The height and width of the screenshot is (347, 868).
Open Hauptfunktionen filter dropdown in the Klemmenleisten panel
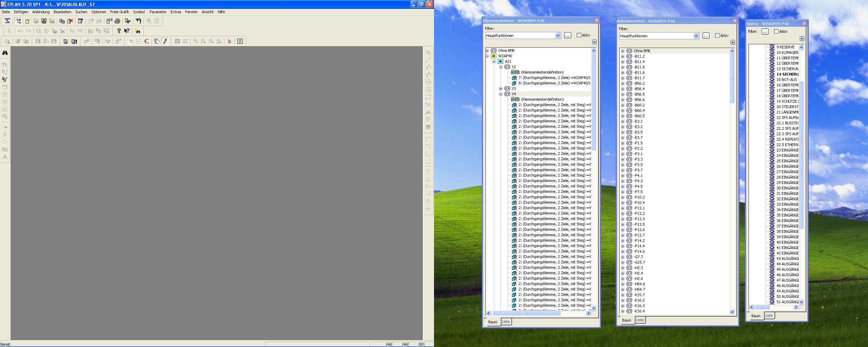pyautogui.click(x=558, y=36)
